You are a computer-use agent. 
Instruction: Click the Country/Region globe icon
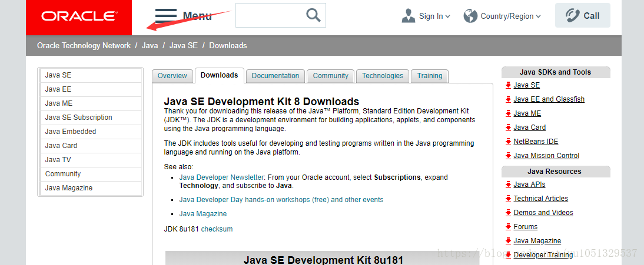click(470, 16)
